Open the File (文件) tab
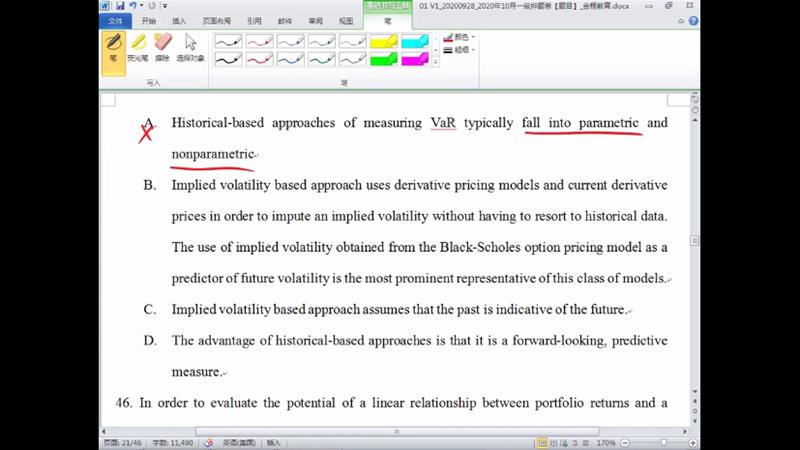The width and height of the screenshot is (800, 450). click(115, 21)
